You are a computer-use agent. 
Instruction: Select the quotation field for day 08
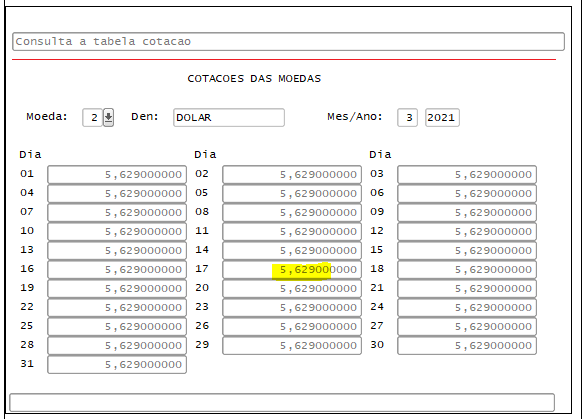[x=292, y=213]
